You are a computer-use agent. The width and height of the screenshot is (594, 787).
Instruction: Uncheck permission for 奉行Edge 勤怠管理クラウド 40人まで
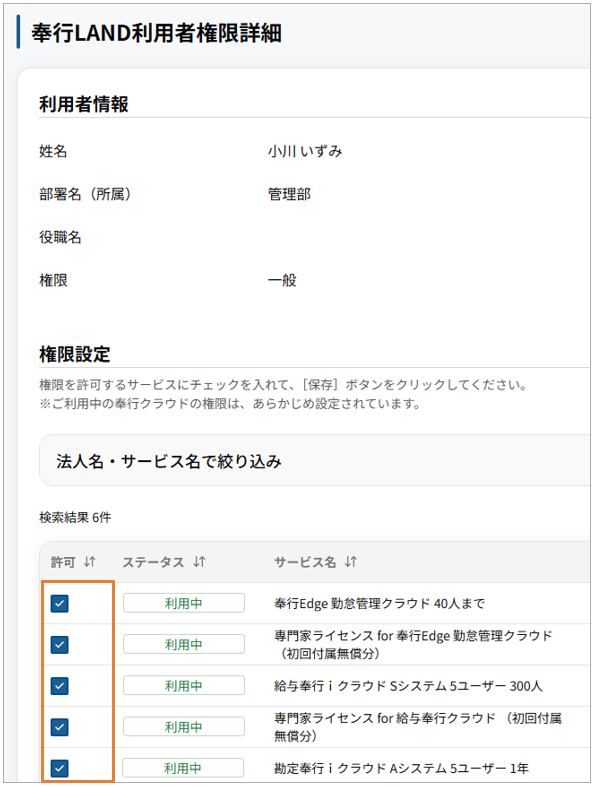pyautogui.click(x=60, y=603)
